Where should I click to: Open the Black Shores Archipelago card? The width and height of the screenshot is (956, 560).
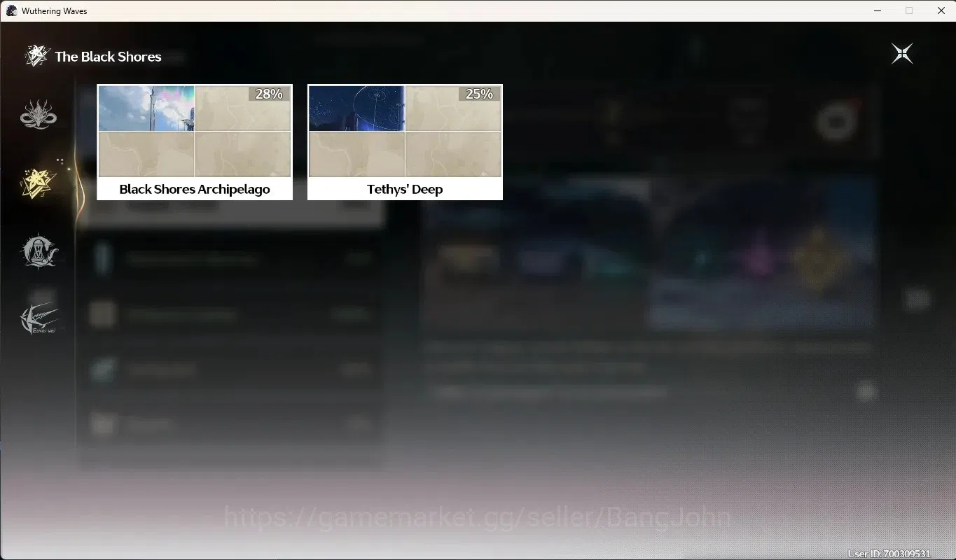[x=195, y=142]
